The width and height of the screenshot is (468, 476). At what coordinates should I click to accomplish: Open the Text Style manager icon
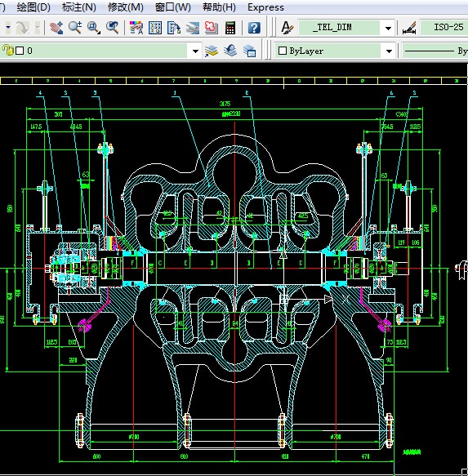(287, 28)
